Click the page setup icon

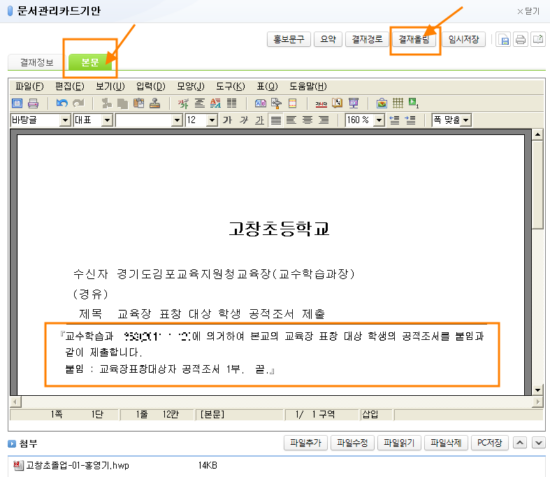[x=292, y=103]
